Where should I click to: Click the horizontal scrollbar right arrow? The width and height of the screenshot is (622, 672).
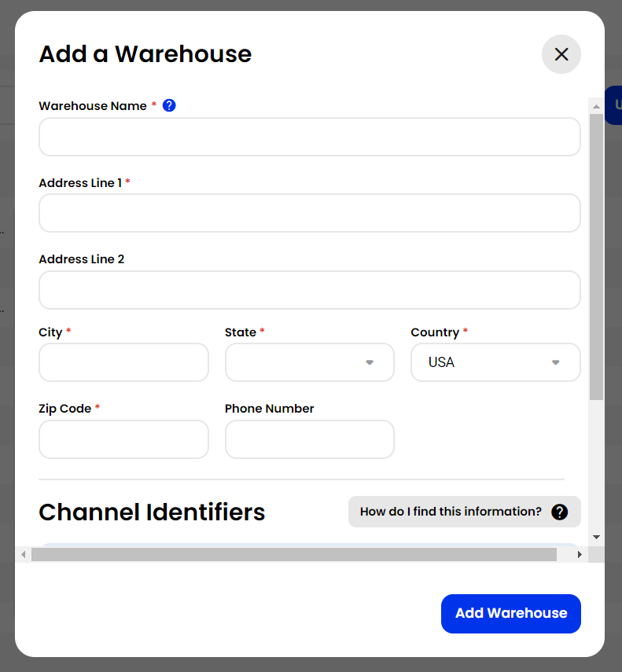point(580,554)
